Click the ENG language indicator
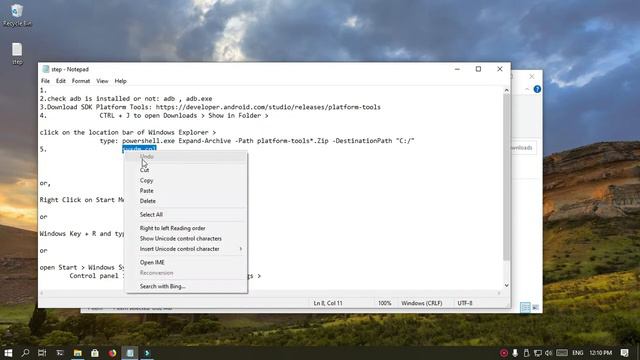Image resolution: width=640 pixels, height=360 pixels. pyautogui.click(x=578, y=353)
